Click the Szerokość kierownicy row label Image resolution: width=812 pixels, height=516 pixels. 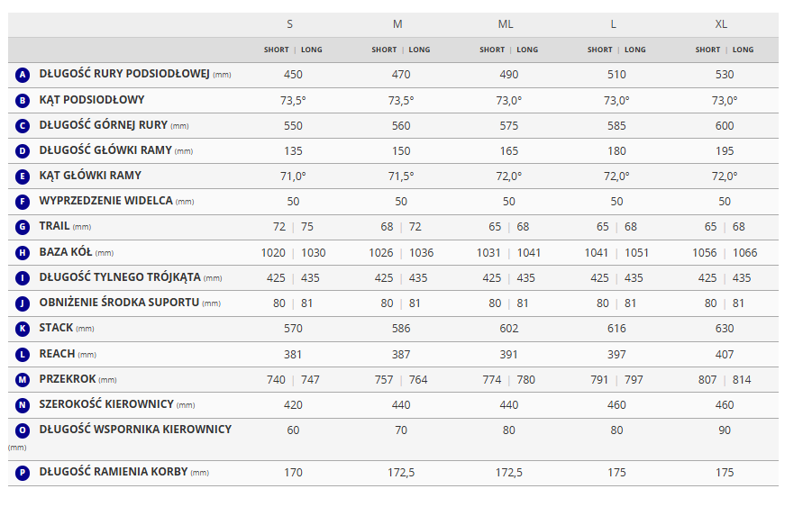pos(106,405)
